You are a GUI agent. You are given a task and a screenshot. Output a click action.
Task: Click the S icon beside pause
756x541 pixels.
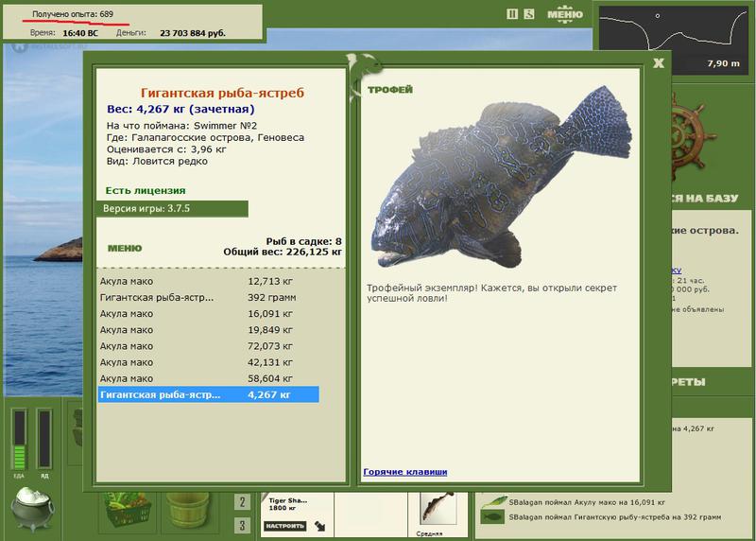pyautogui.click(x=529, y=14)
